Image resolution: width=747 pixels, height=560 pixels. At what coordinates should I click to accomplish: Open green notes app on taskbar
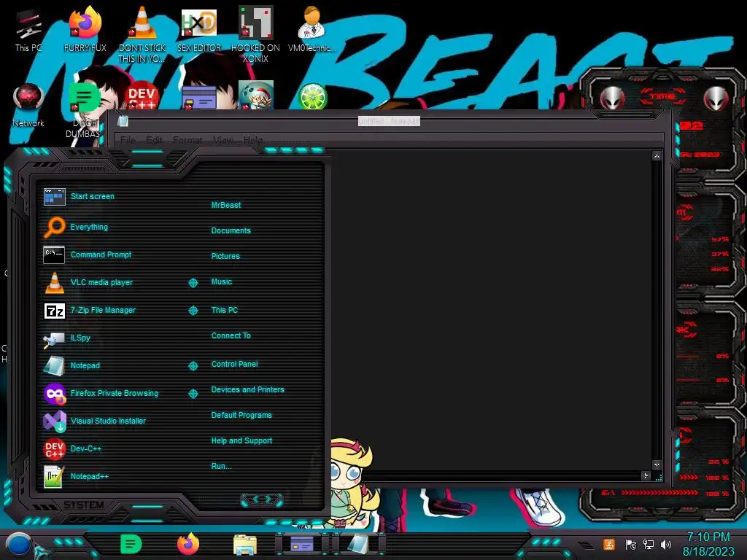pos(131,544)
